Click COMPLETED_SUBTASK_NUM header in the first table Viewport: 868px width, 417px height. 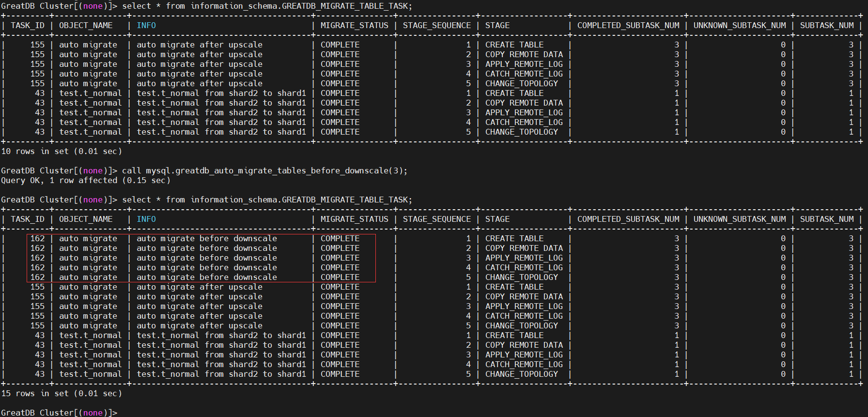tap(628, 25)
